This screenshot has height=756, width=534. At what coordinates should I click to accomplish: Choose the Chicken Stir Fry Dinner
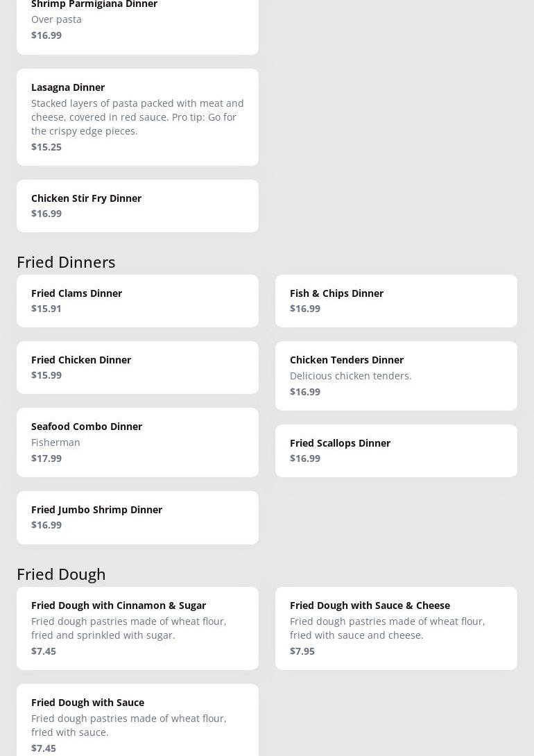click(x=137, y=205)
